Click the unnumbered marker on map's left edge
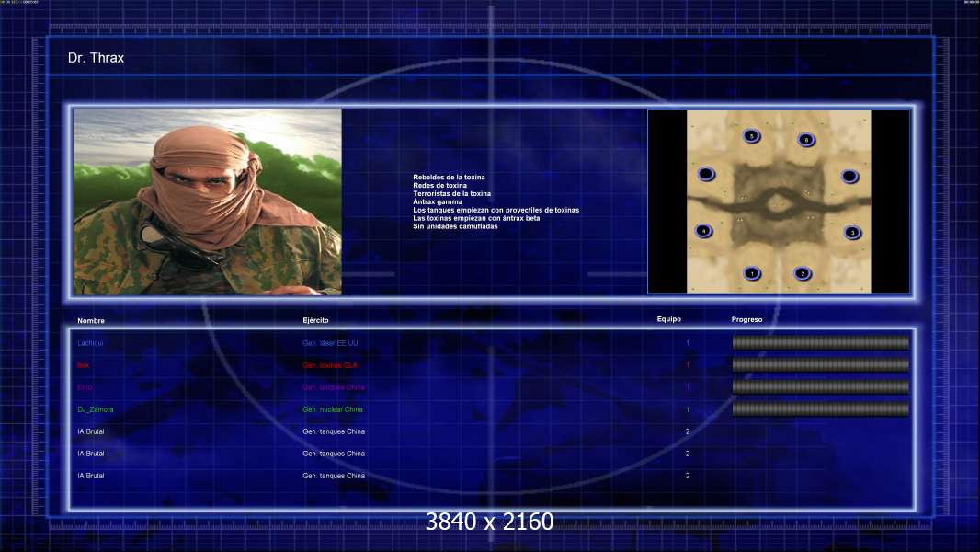The image size is (980, 552). pyautogui.click(x=706, y=174)
